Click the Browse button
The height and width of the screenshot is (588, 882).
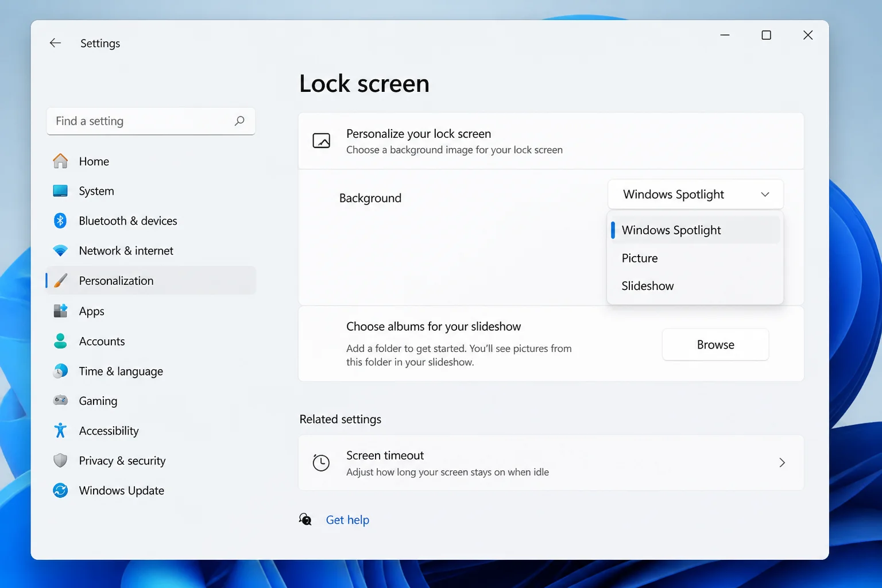[715, 345]
